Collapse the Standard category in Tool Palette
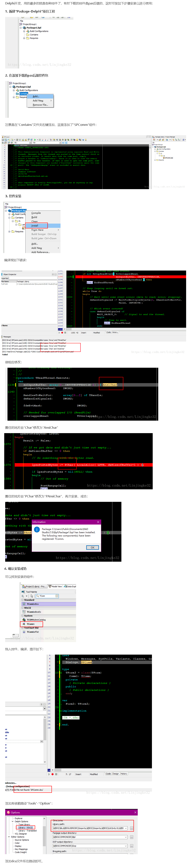Viewport: 189px width, 868px height. pyautogui.click(x=22, y=600)
